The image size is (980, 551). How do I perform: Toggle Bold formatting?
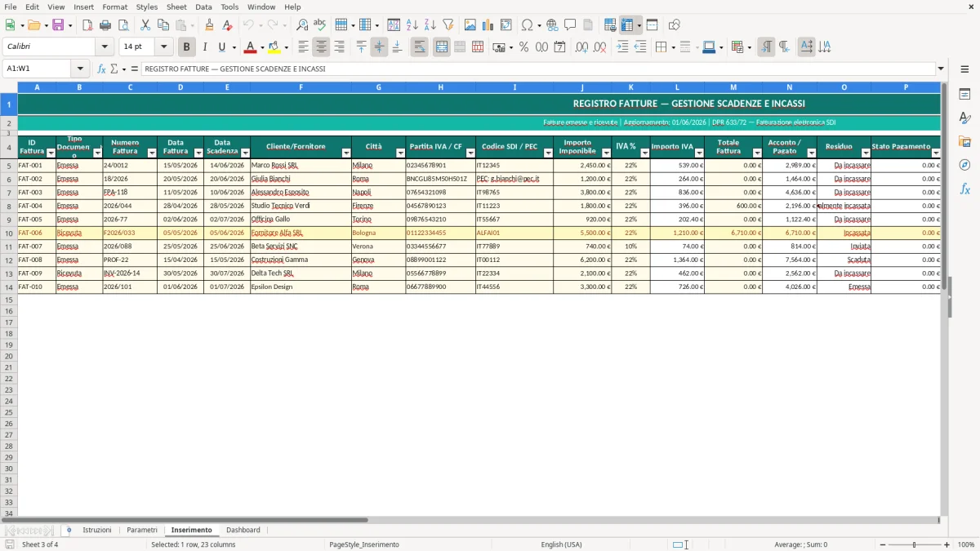pos(186,47)
